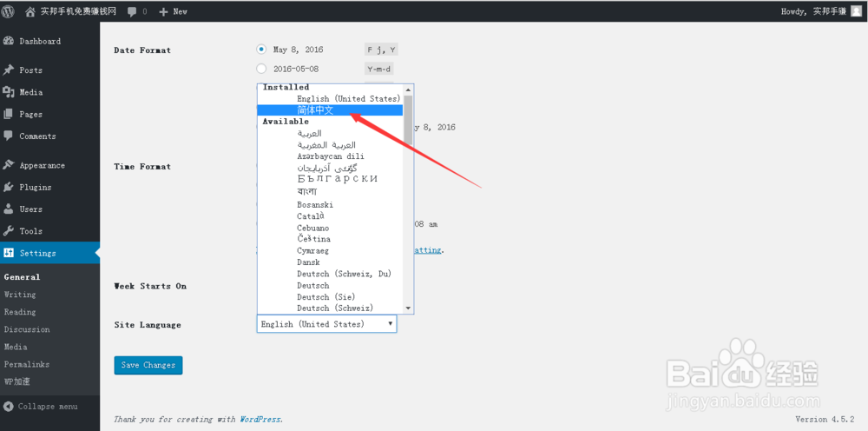Click the language list scrollbar thumb

click(409, 120)
